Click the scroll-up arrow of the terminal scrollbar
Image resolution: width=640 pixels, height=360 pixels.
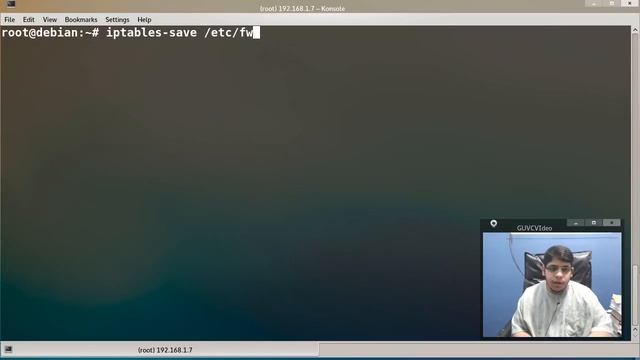point(635,30)
